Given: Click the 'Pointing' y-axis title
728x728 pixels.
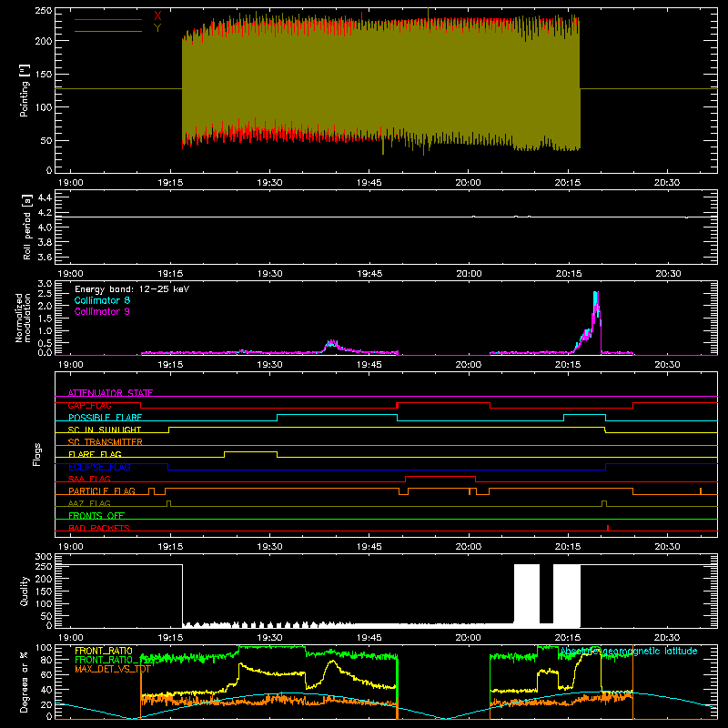Looking at the screenshot, I should point(25,90).
